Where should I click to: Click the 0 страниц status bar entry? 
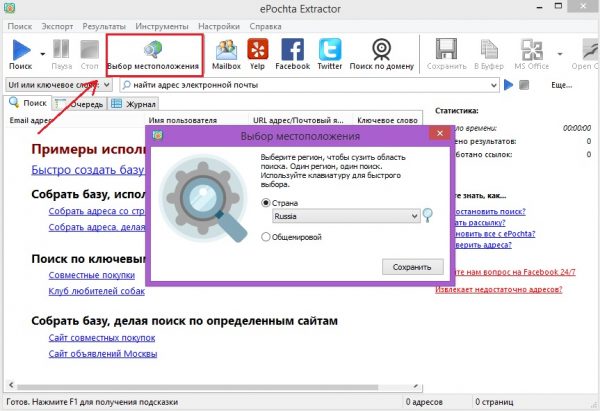494,402
